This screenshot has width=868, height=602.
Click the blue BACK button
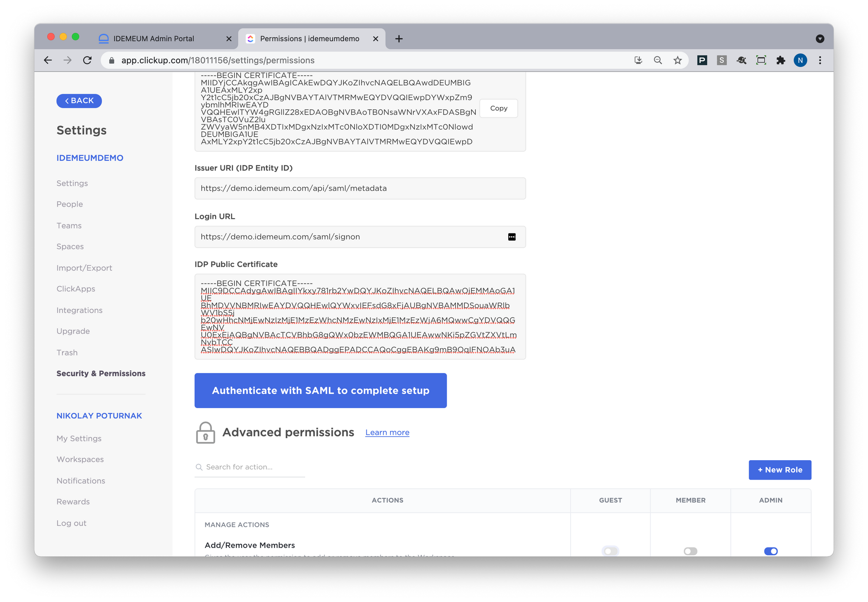tap(79, 101)
